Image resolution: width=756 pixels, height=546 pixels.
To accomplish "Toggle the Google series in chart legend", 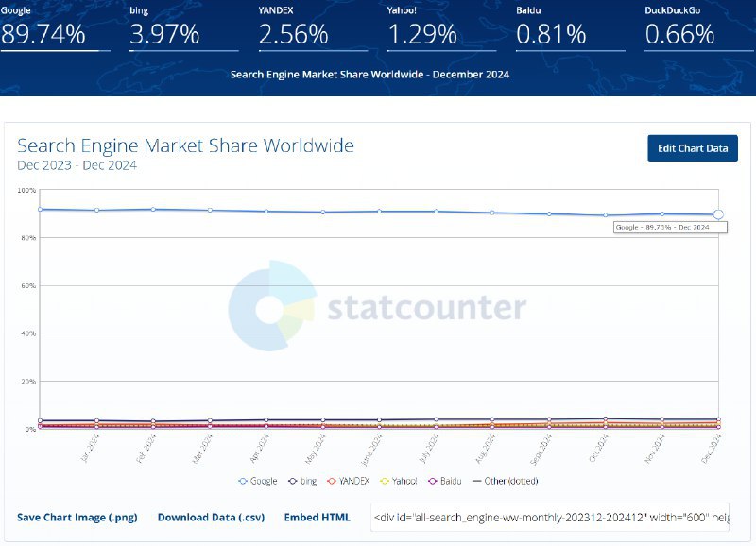I will point(258,481).
